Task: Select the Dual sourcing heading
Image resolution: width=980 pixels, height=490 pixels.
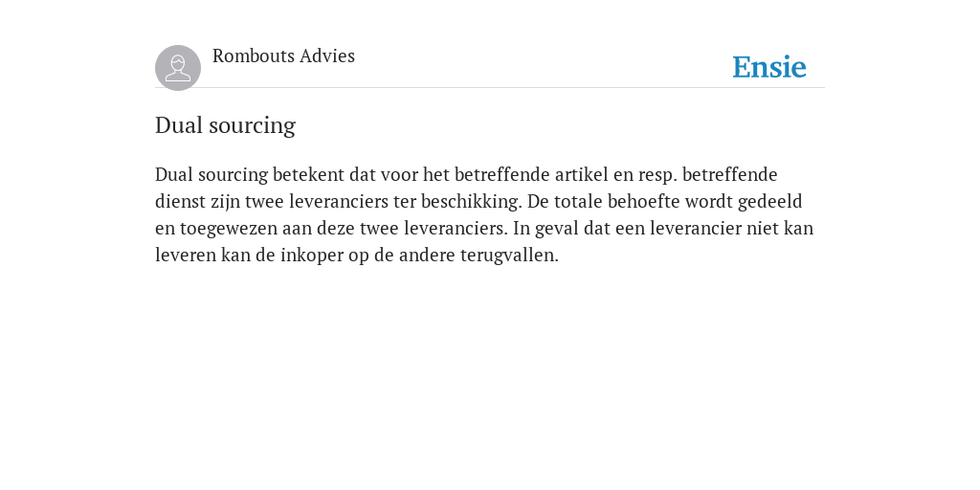Action: [x=225, y=125]
